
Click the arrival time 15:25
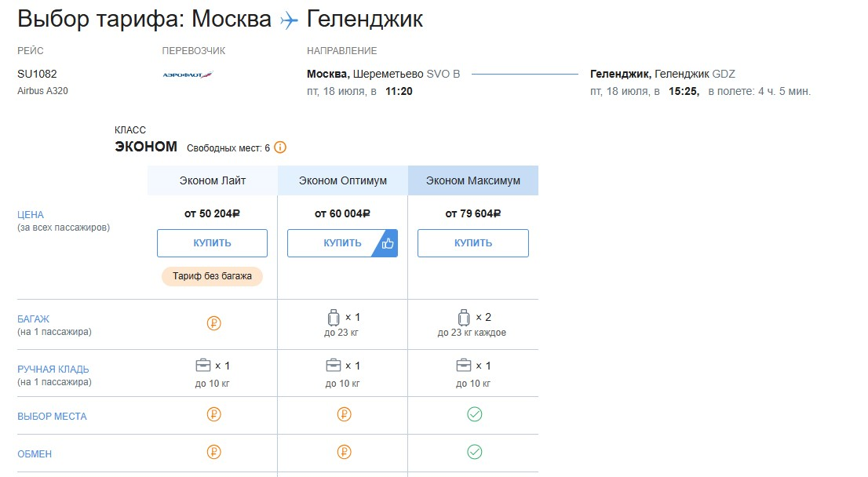(x=684, y=91)
